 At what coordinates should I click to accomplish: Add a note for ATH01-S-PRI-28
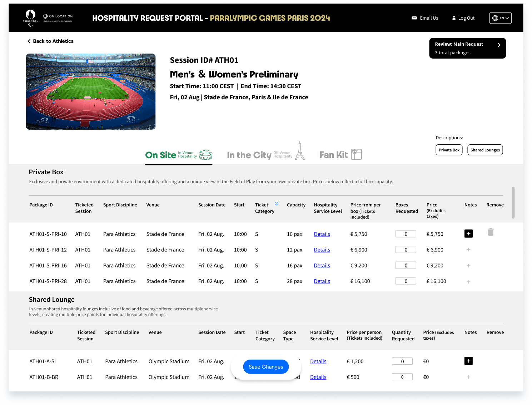click(468, 282)
